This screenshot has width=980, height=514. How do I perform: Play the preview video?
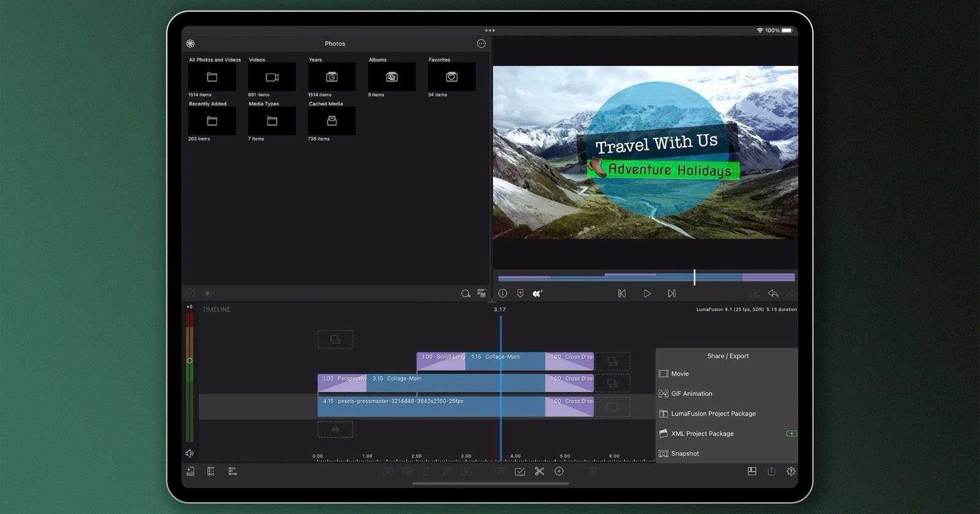click(x=647, y=294)
